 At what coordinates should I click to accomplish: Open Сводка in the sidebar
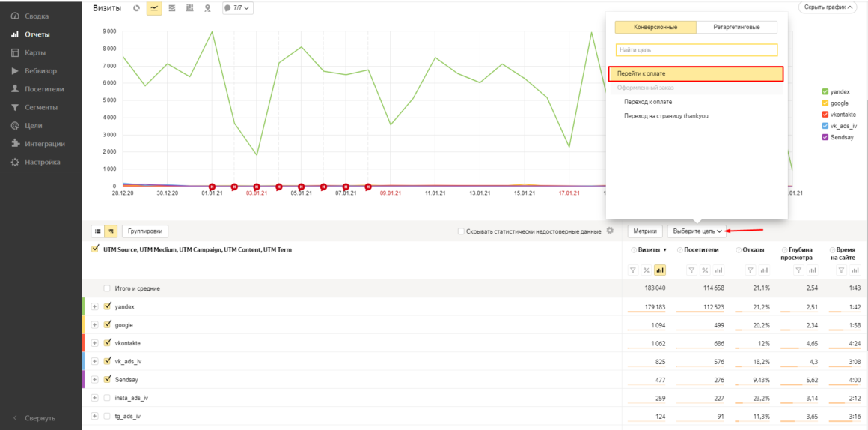coord(35,16)
